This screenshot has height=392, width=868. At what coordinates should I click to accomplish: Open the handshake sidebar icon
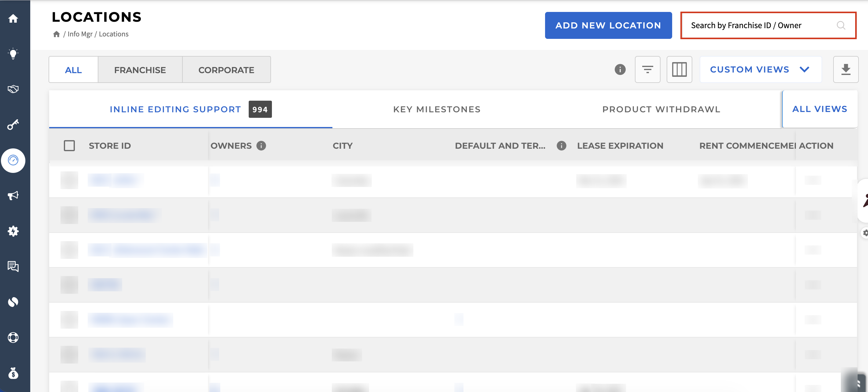(13, 89)
